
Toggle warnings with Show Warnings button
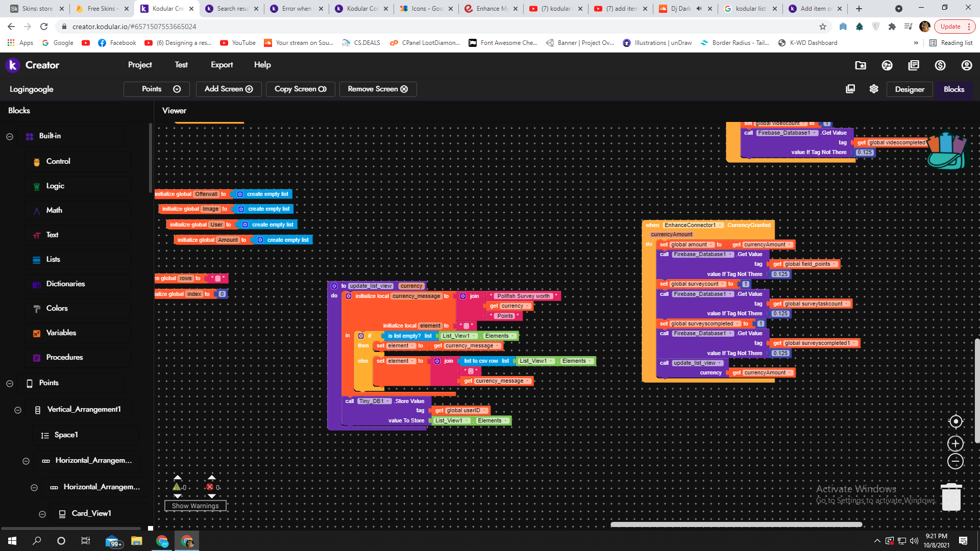coord(195,506)
